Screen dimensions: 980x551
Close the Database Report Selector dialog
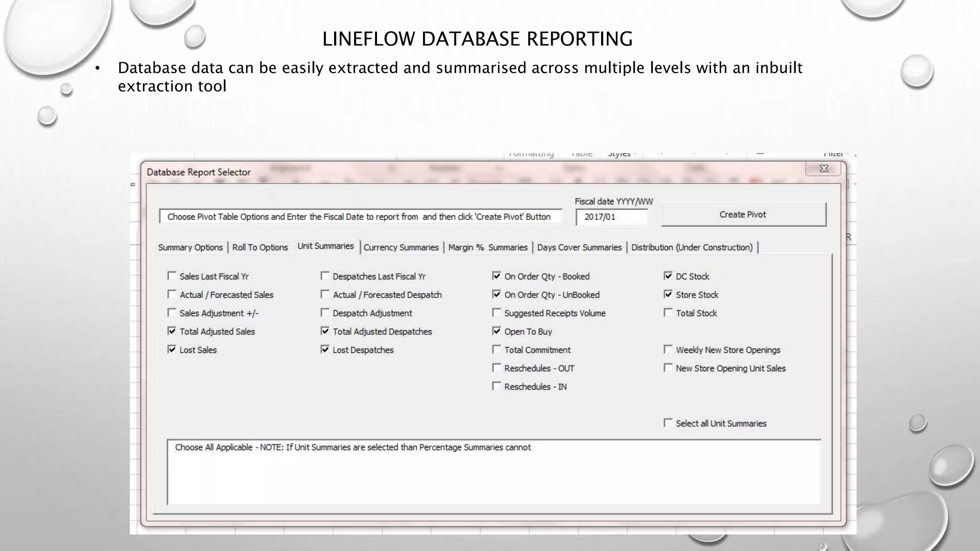[x=824, y=169]
